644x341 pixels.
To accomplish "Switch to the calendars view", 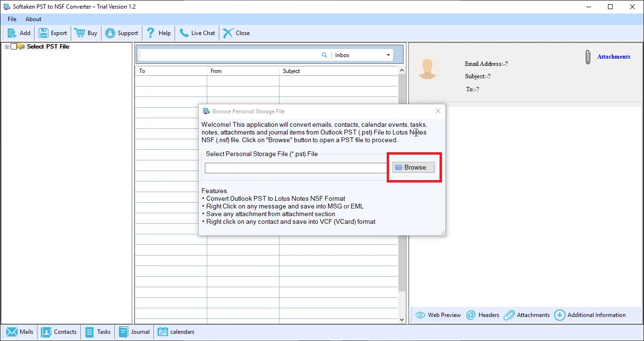I will tap(176, 332).
